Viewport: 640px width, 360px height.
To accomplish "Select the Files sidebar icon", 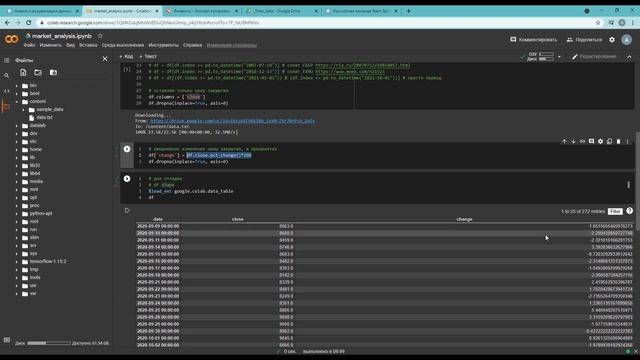I will click(7, 107).
